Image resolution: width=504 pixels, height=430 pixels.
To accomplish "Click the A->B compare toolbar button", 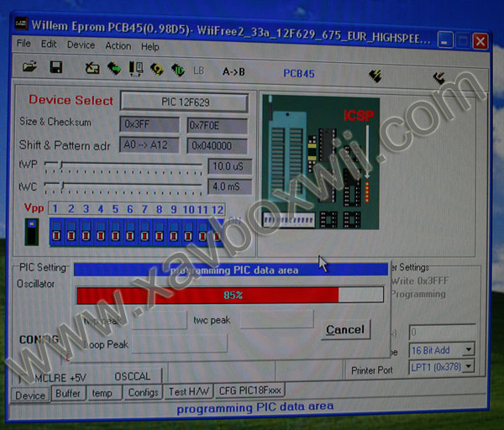I will pyautogui.click(x=234, y=71).
